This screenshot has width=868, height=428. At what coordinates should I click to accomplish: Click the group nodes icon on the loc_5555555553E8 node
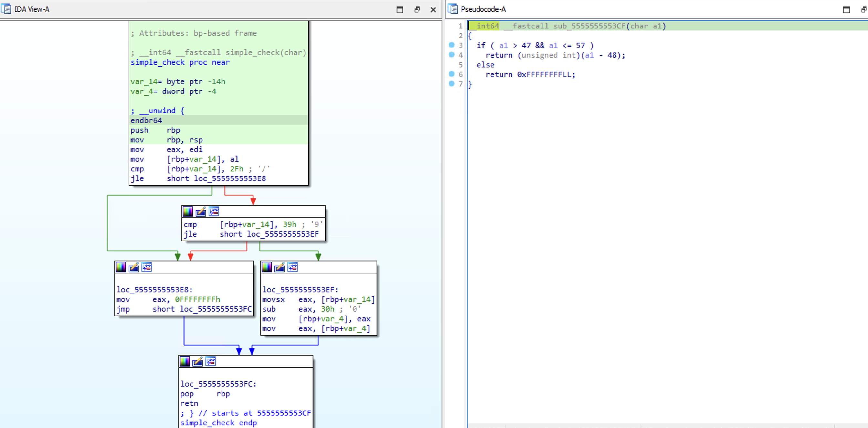(x=147, y=267)
